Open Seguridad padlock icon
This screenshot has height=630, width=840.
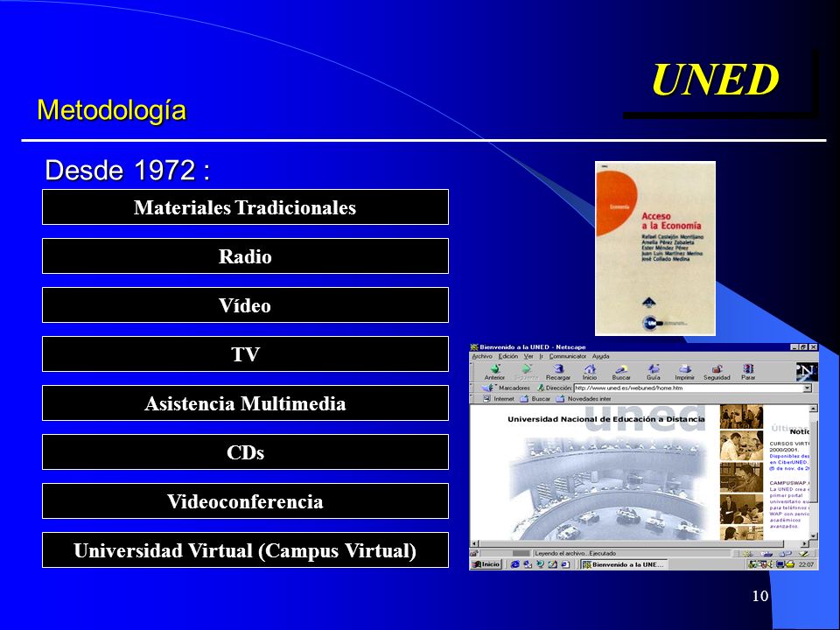(717, 372)
